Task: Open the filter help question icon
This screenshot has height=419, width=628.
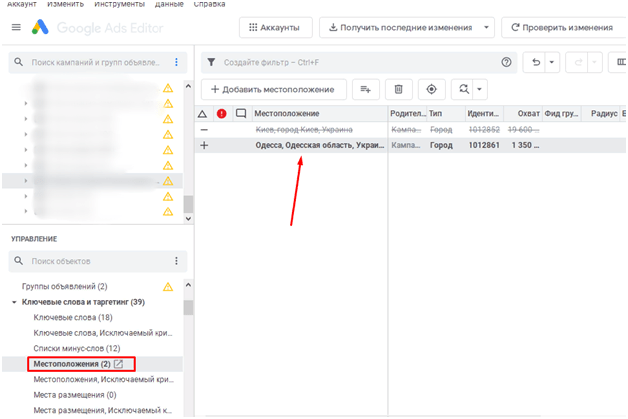Action: [x=506, y=62]
